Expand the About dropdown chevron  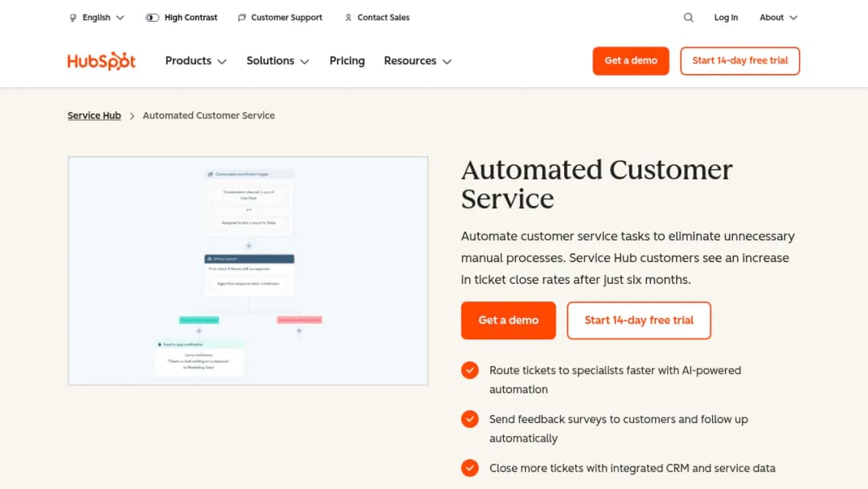pos(793,18)
